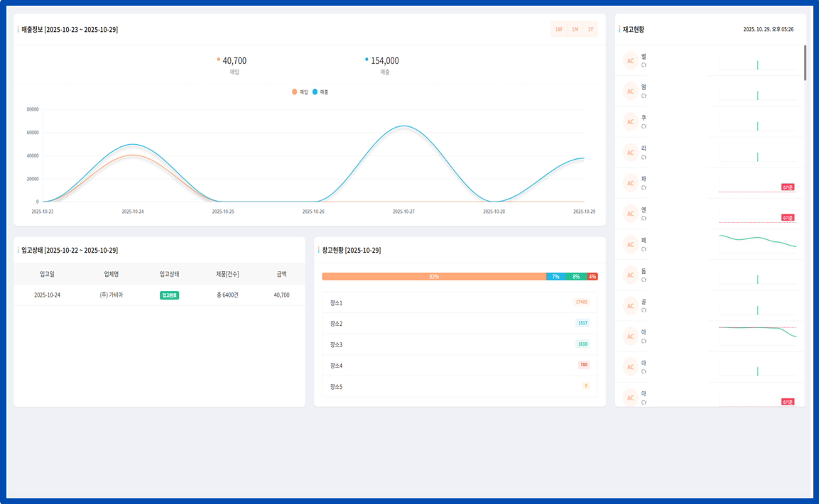
Task: Click the 재고현황 list scrollbar
Action: click(805, 62)
